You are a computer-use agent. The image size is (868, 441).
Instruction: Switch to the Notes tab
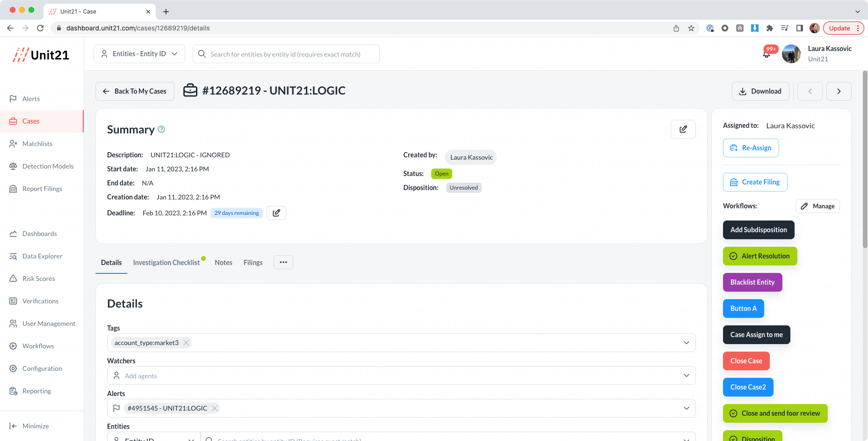tap(224, 263)
